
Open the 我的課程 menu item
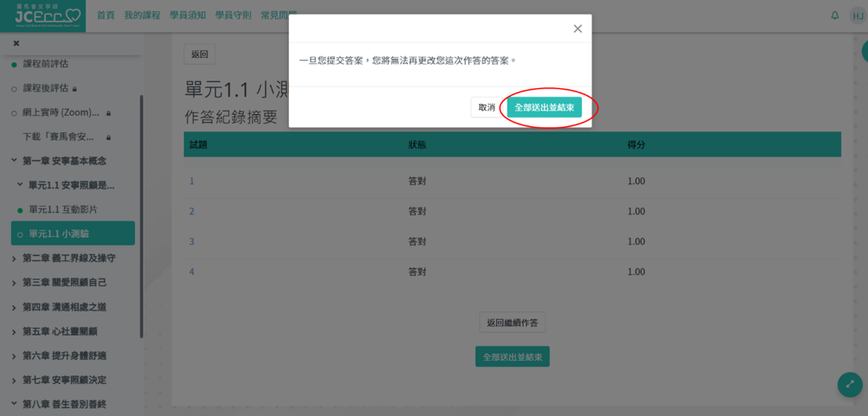pyautogui.click(x=142, y=16)
